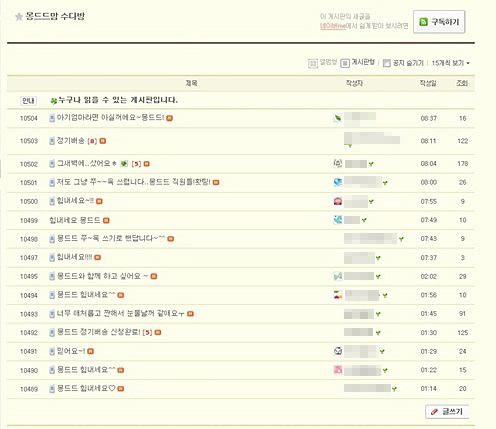
Task: Open the Naver me link
Action: [x=332, y=26]
